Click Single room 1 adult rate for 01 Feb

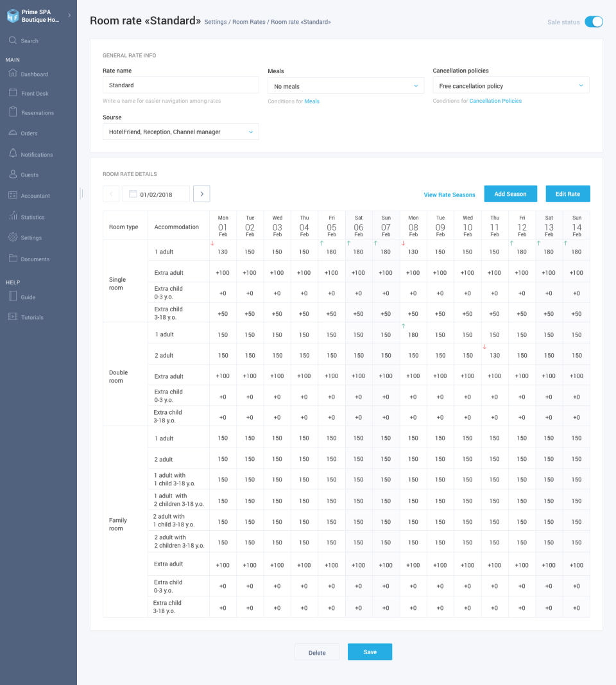tap(223, 252)
